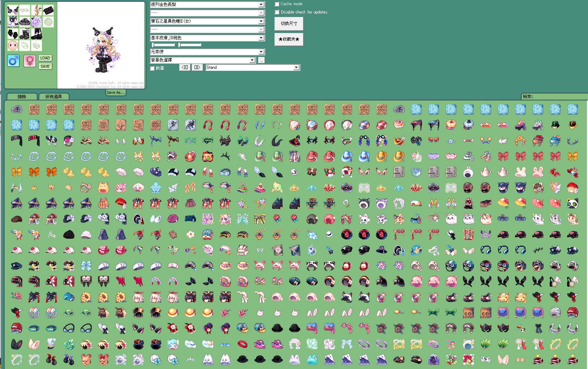Viewport: 588px width, 369px height.
Task: Enable the Cache mode checkbox
Action: tap(277, 4)
